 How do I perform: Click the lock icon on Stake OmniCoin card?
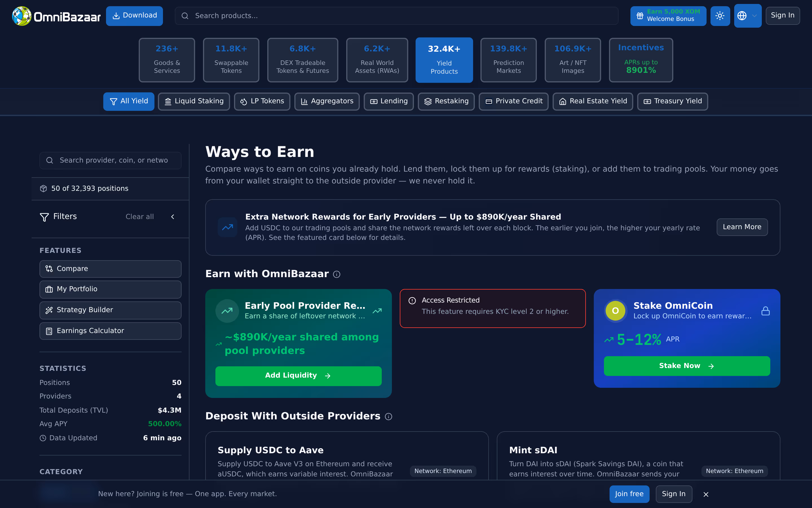tap(765, 311)
